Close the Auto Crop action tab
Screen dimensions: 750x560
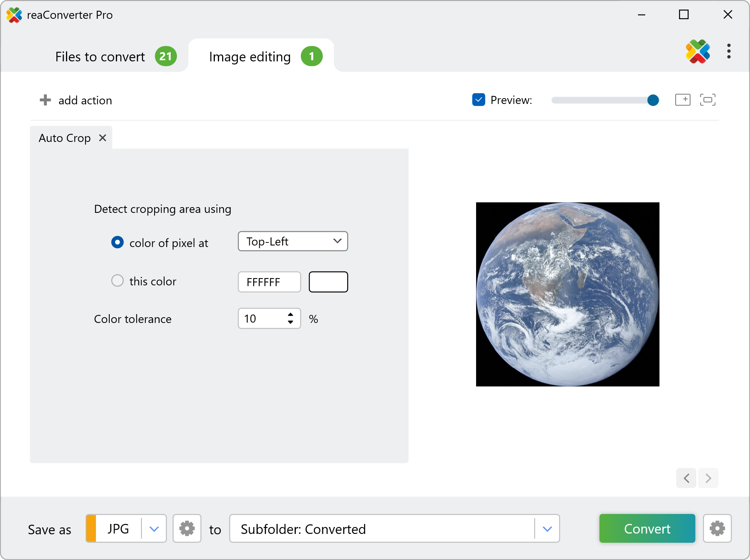tap(102, 138)
